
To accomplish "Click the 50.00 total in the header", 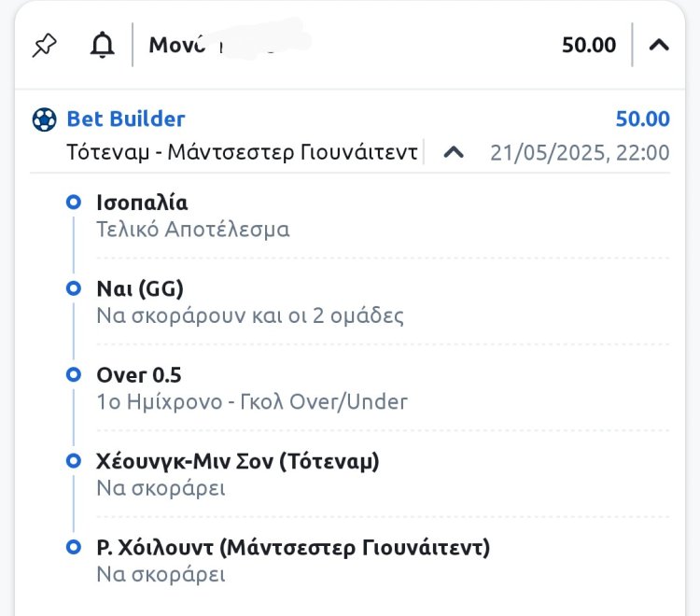I will [589, 45].
